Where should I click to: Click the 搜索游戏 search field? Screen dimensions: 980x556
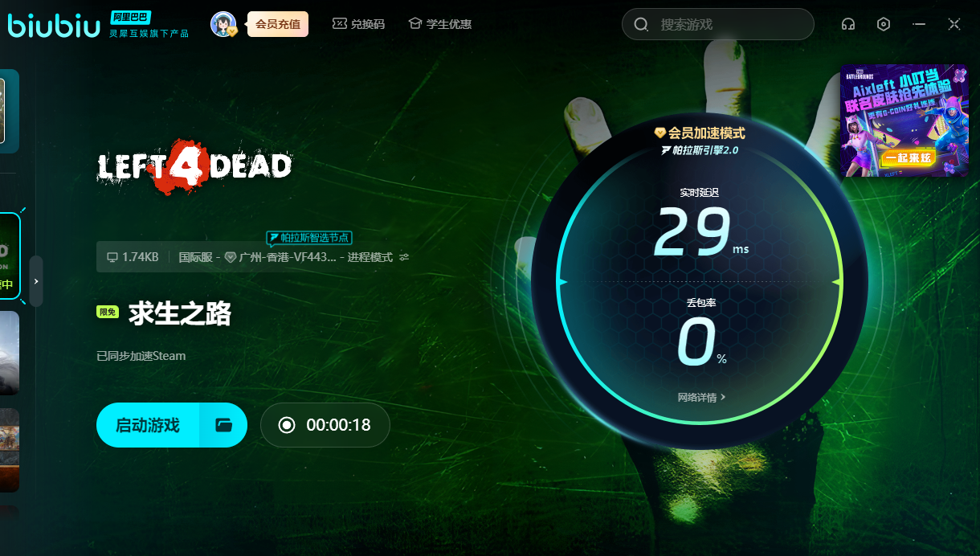coord(718,24)
